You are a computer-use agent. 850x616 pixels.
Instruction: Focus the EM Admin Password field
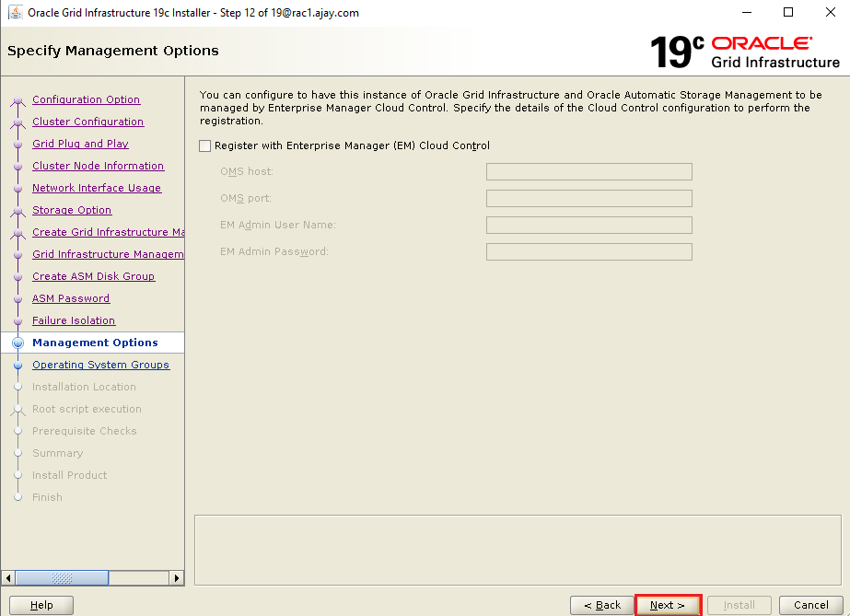(589, 252)
